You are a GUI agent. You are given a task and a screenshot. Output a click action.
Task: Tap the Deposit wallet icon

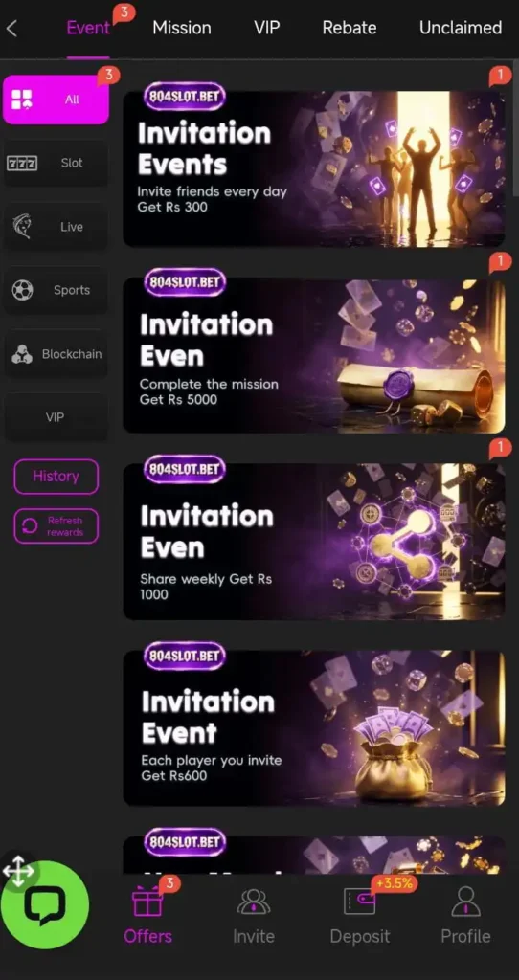[359, 902]
